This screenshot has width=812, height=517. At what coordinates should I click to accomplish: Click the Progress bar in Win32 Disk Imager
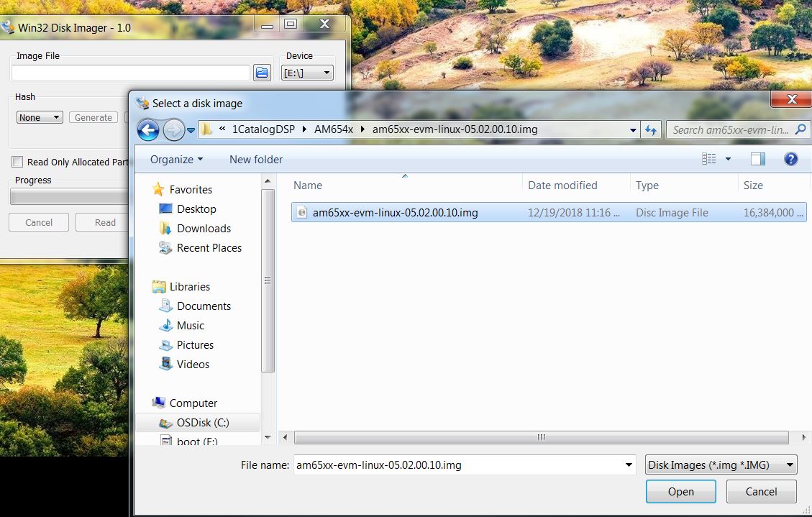pyautogui.click(x=69, y=197)
